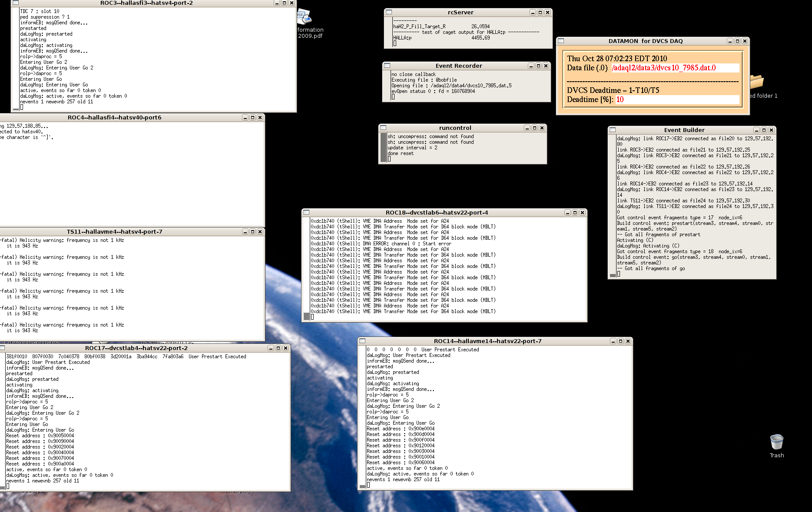Click the scrollbar thumb in ROC18 terminal
Screen dimensions: 812x512
pyautogui.click(x=306, y=316)
